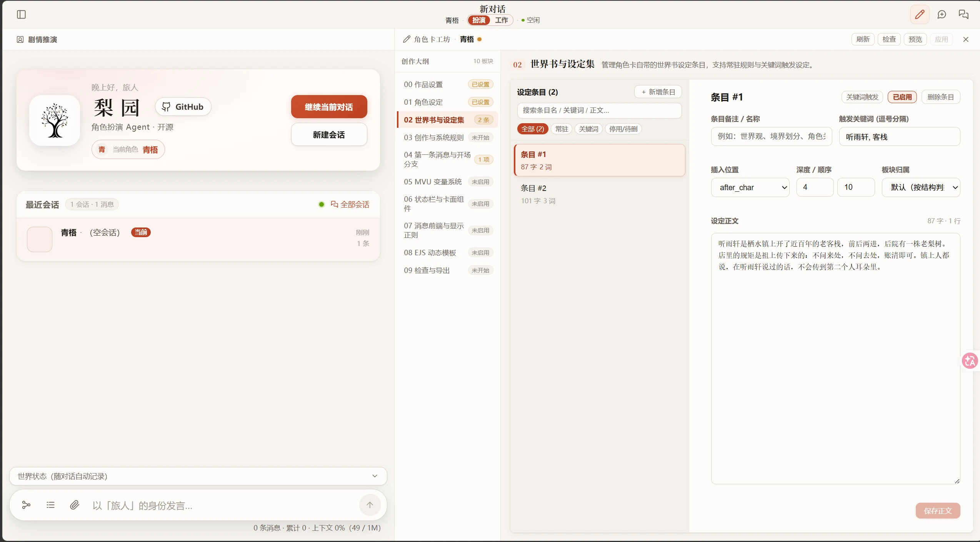Open 全部会话 link
This screenshot has width=980, height=542.
pos(350,204)
